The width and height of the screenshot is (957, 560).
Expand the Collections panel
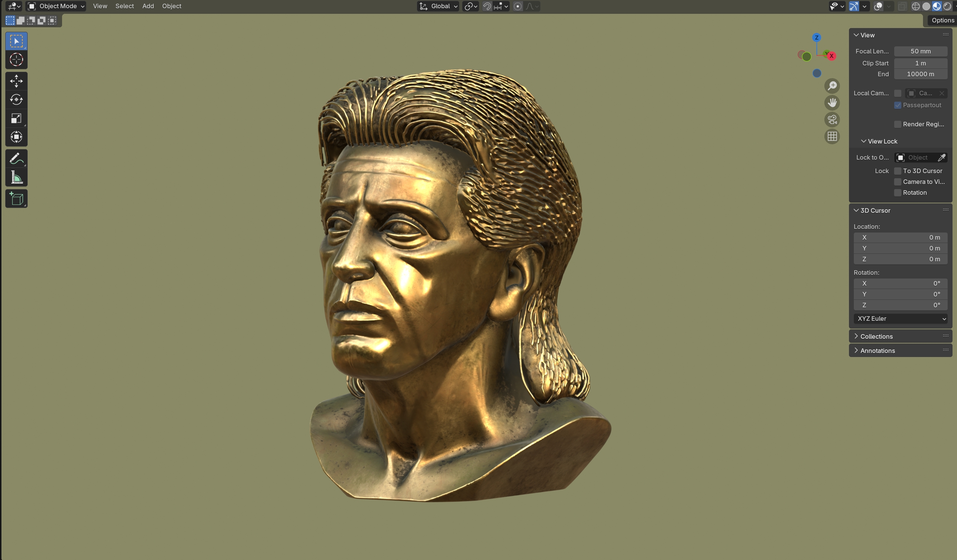(876, 336)
